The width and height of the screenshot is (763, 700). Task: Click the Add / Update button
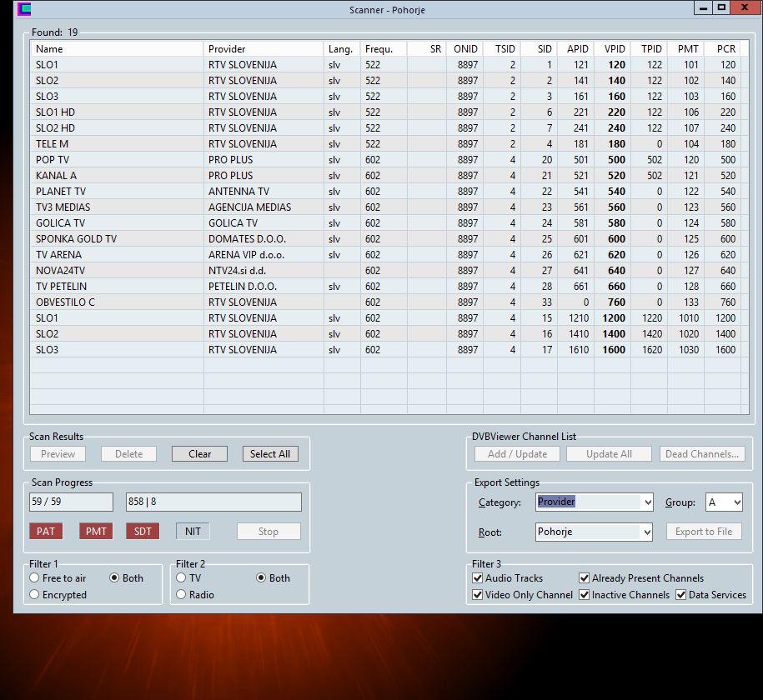click(x=517, y=454)
